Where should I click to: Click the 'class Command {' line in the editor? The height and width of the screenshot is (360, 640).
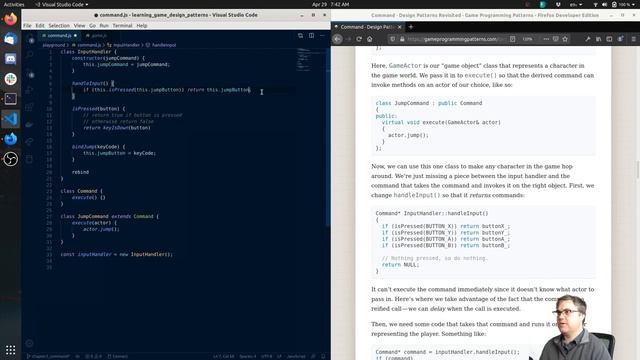(82, 191)
